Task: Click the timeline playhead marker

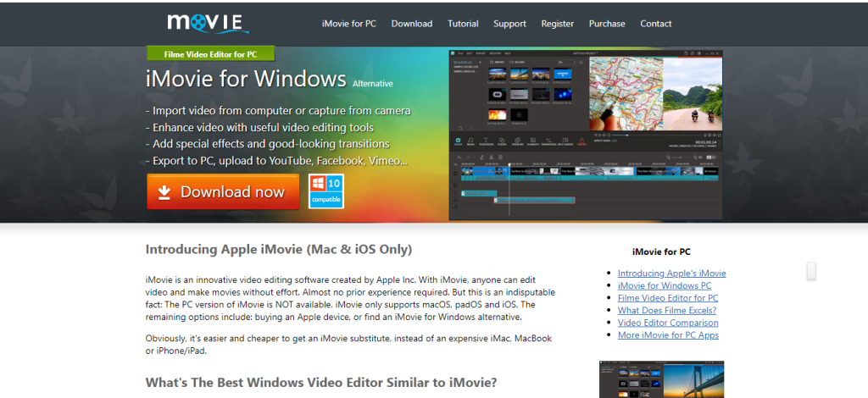Action: pos(509,165)
